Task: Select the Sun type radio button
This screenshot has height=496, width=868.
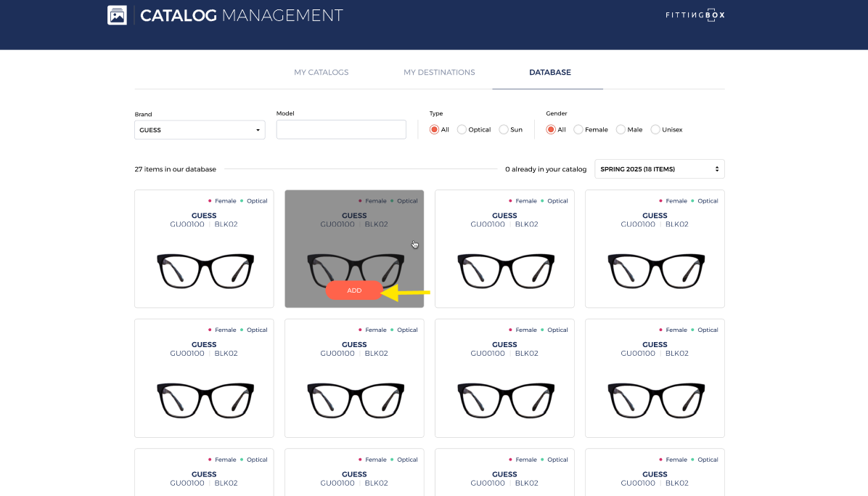Action: click(504, 130)
